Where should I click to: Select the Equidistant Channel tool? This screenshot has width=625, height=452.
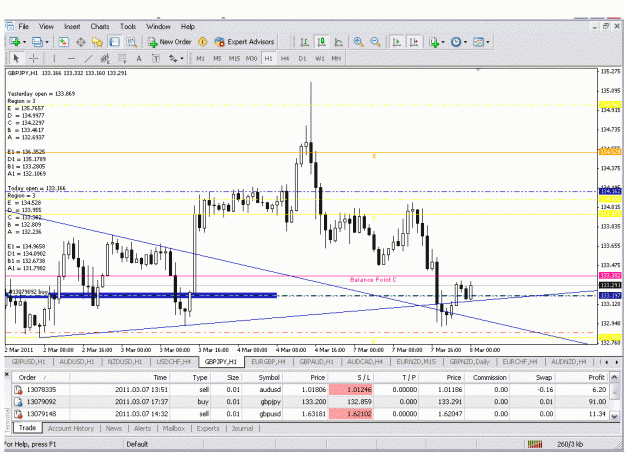point(105,59)
